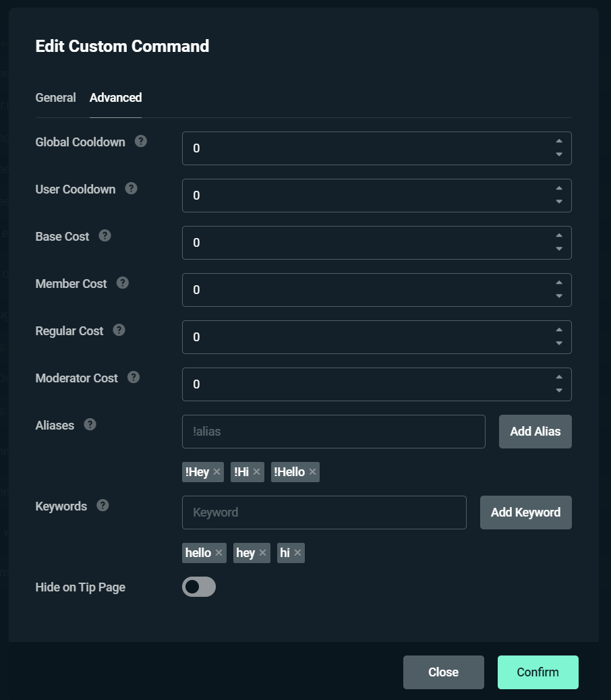Toggle the Hide on Tip Page switch
611x700 pixels.
[199, 587]
